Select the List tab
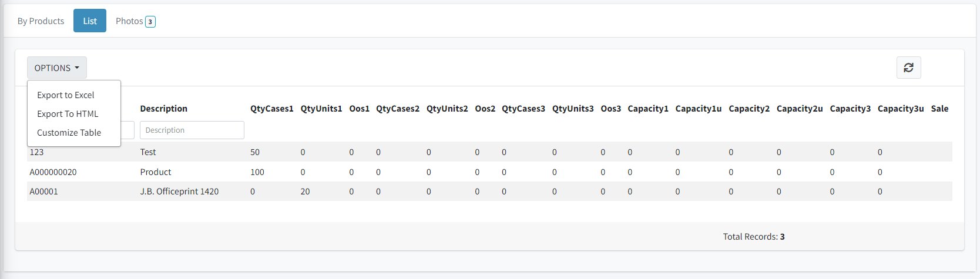The image size is (980, 279). pyautogui.click(x=90, y=21)
